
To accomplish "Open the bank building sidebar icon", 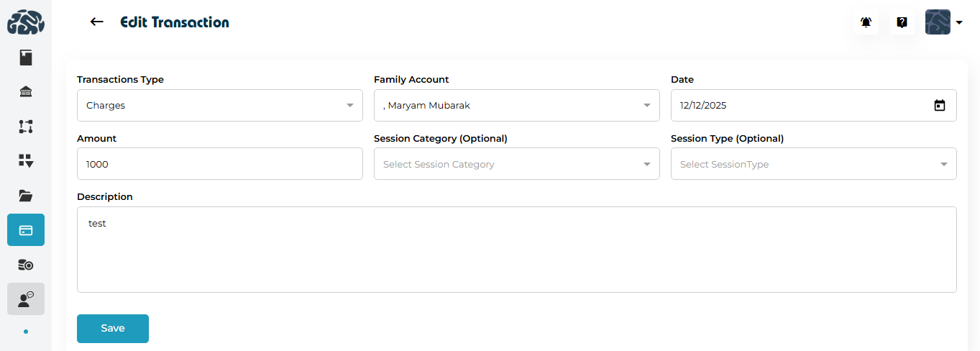I will coord(26,92).
